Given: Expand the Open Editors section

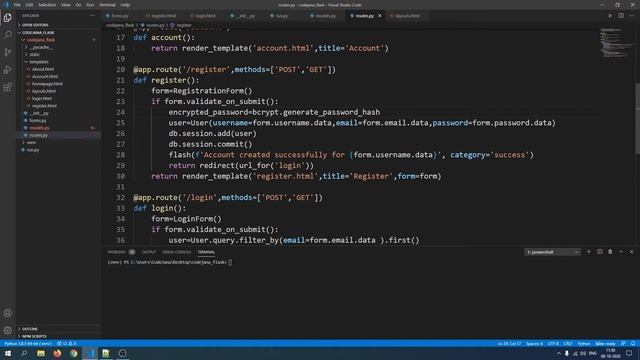Looking at the screenshot, I should click(35, 25).
